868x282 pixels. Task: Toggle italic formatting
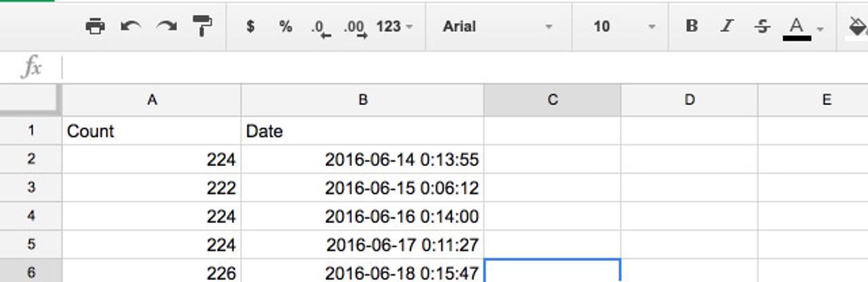(727, 26)
